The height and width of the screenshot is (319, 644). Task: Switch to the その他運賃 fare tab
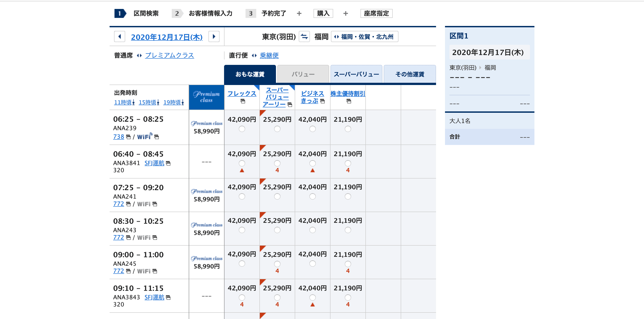pyautogui.click(x=409, y=74)
